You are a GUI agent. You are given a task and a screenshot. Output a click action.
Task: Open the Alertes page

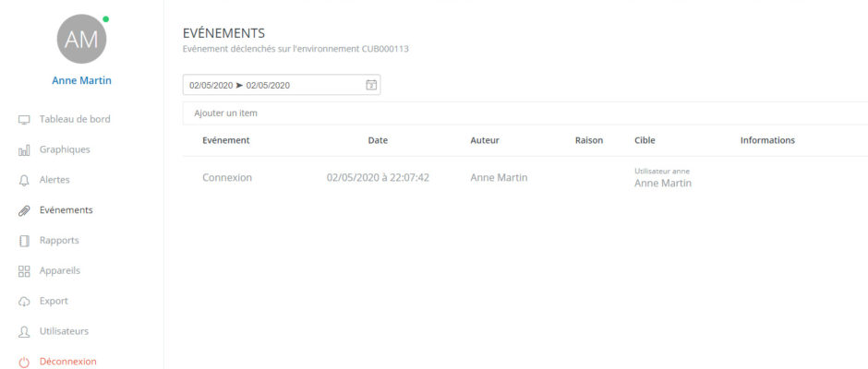[x=54, y=180]
